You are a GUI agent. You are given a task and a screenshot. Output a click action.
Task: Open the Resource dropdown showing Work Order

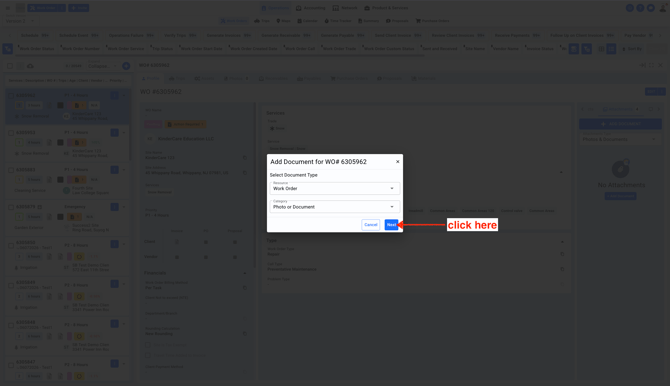[x=335, y=189]
